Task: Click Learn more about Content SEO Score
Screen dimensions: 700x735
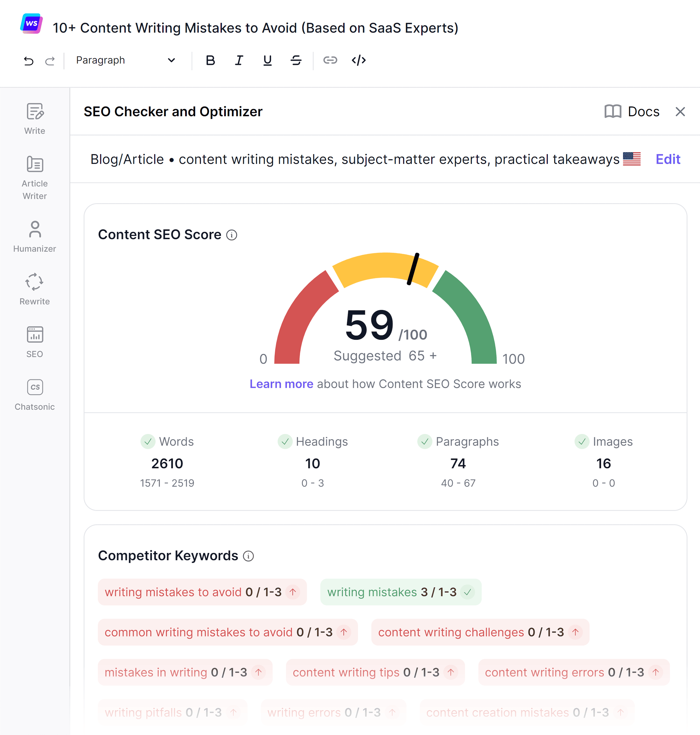Action: (x=282, y=384)
